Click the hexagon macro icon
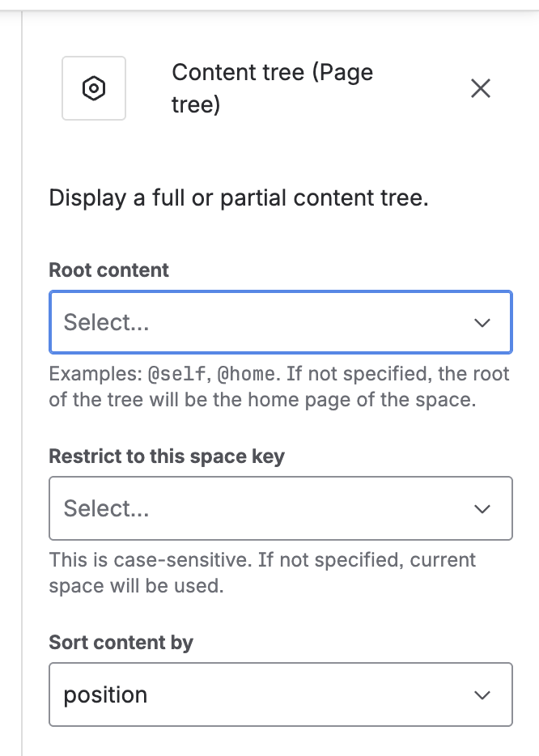 [94, 88]
